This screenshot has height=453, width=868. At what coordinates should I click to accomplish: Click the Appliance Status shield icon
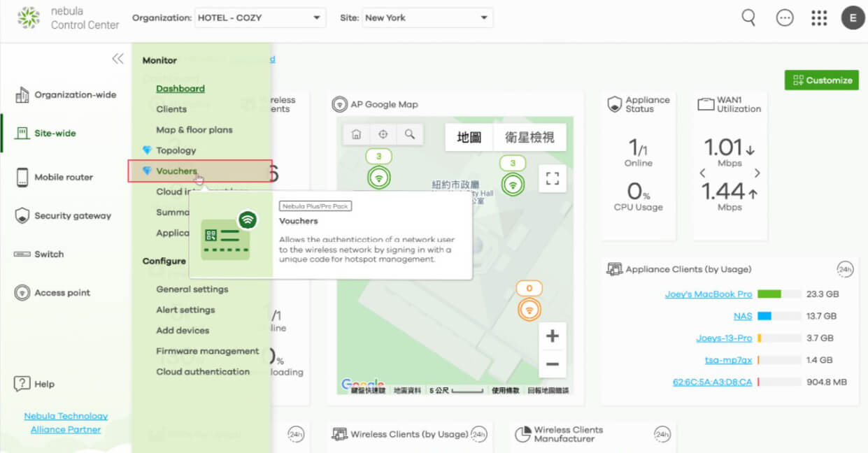(614, 104)
